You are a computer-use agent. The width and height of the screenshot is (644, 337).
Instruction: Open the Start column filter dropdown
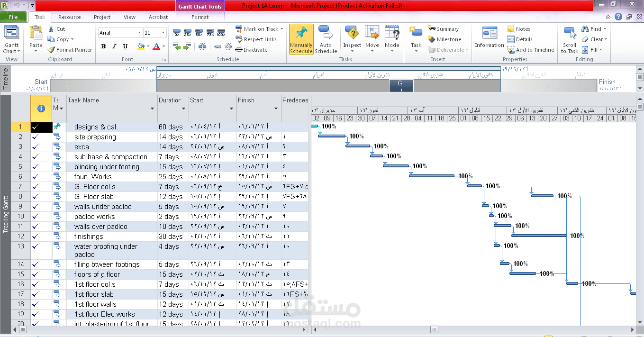tap(232, 109)
